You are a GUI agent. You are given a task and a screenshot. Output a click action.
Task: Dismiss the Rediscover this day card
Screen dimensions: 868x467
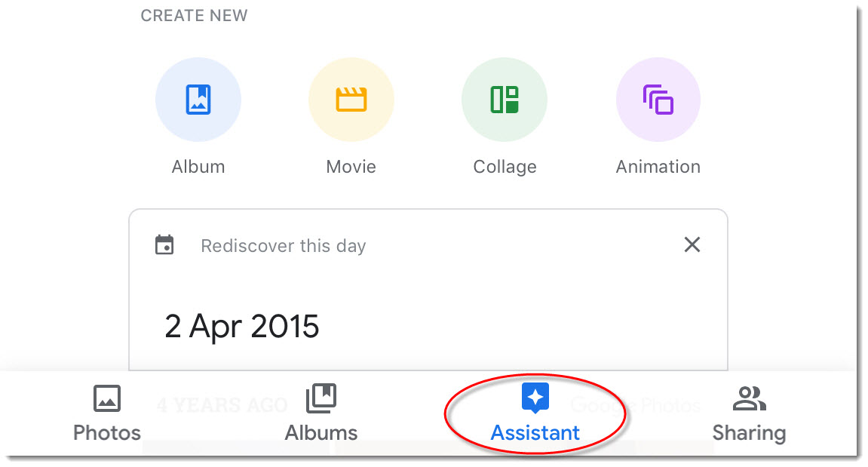(692, 244)
